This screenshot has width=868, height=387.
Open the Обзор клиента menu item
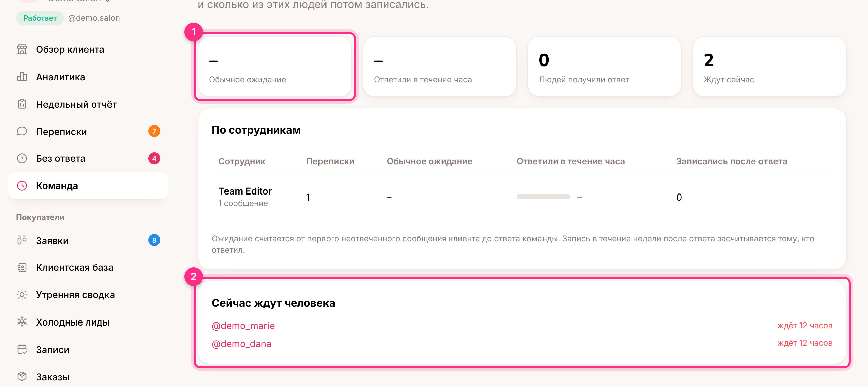pyautogui.click(x=88, y=49)
